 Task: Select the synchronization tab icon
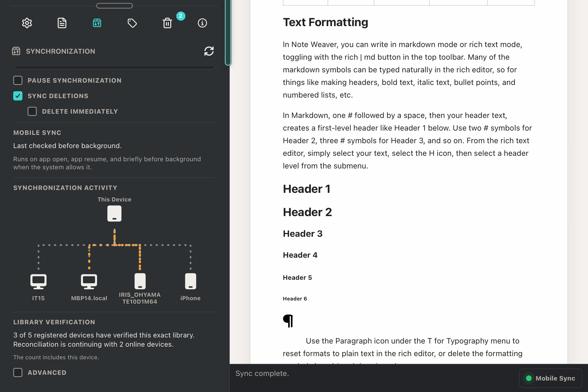pos(97,23)
